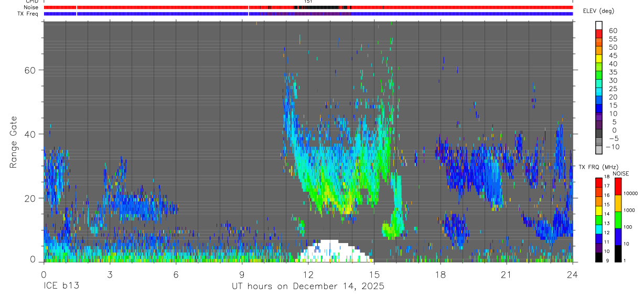This screenshot has width=644, height=297.
Task: Click the NOISE legend label '10000'
Action: tap(631, 193)
